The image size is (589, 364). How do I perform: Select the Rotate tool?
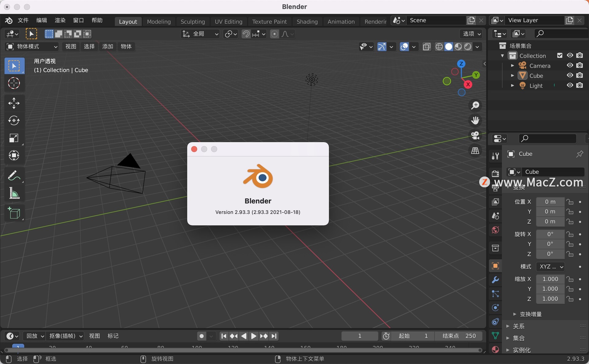[14, 120]
